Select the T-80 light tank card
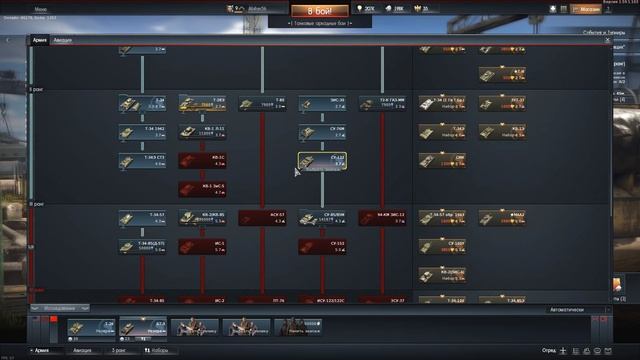 point(262,104)
